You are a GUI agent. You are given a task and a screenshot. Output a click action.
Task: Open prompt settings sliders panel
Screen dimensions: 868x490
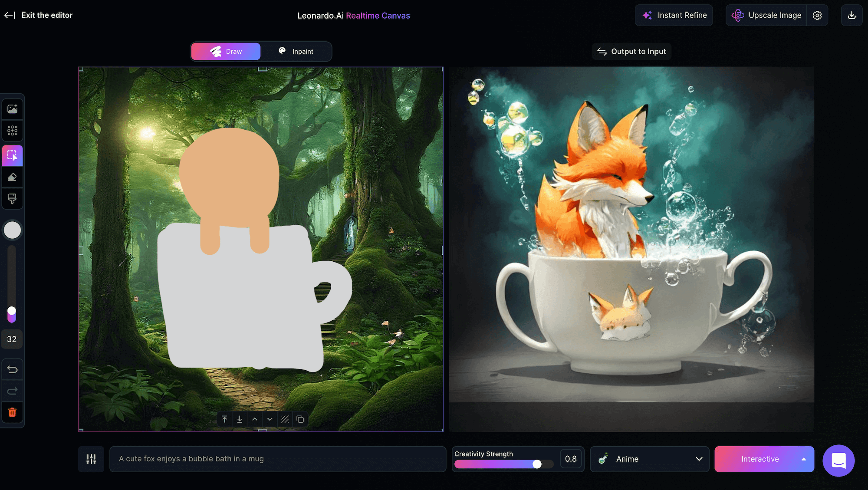(x=91, y=459)
